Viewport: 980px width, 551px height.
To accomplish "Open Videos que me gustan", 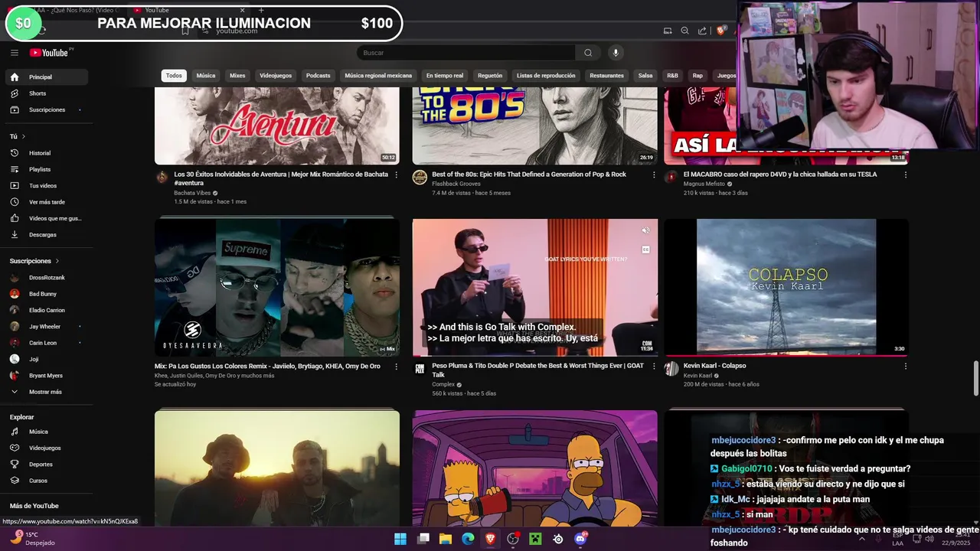I will 46,218.
